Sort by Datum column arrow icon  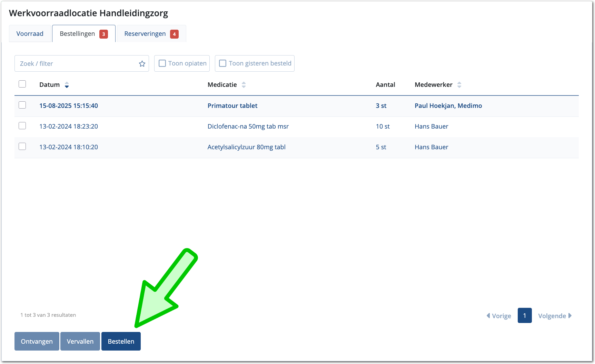[67, 85]
